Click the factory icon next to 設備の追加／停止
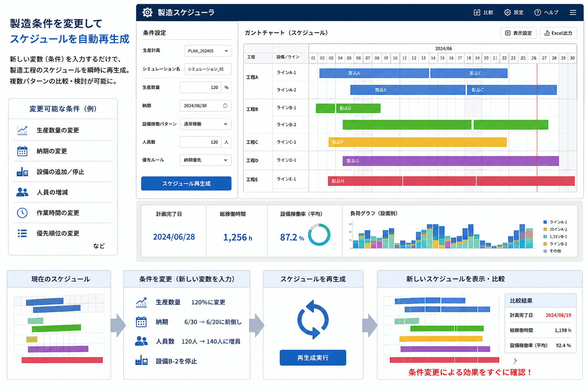Screen dimensions: 588x392 [x=22, y=172]
